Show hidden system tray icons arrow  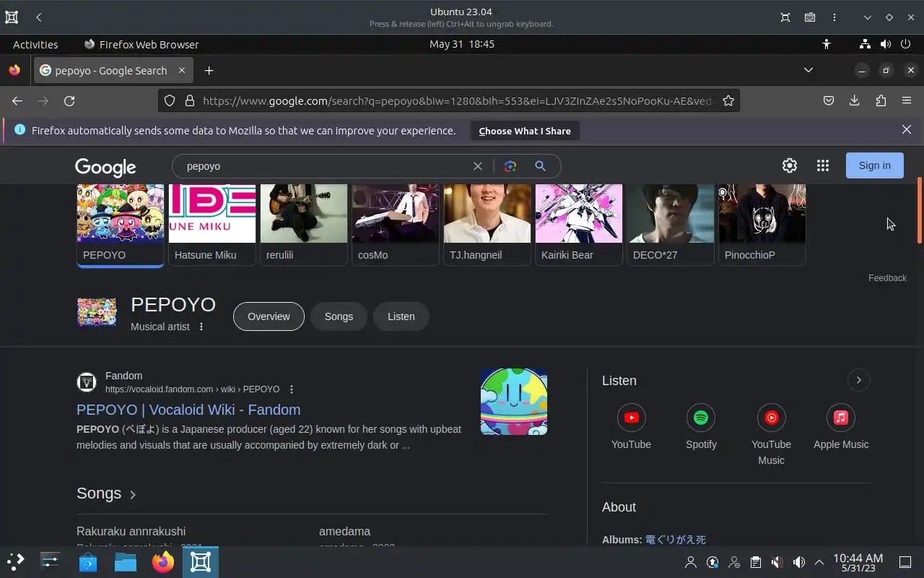(819, 562)
